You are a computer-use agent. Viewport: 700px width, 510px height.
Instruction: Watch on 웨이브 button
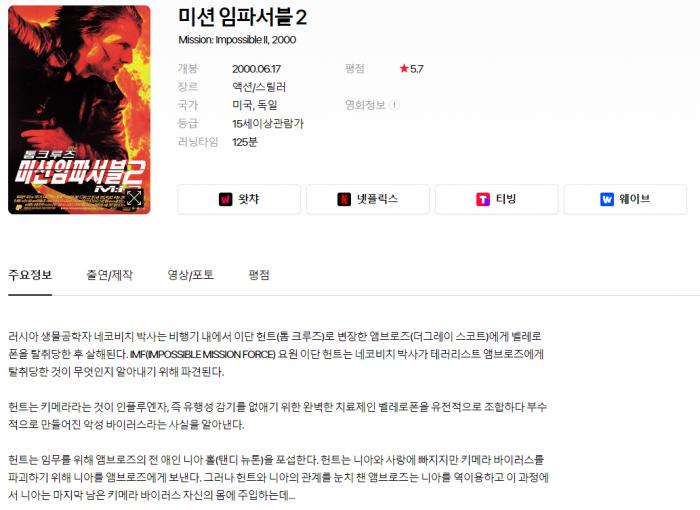pyautogui.click(x=625, y=199)
